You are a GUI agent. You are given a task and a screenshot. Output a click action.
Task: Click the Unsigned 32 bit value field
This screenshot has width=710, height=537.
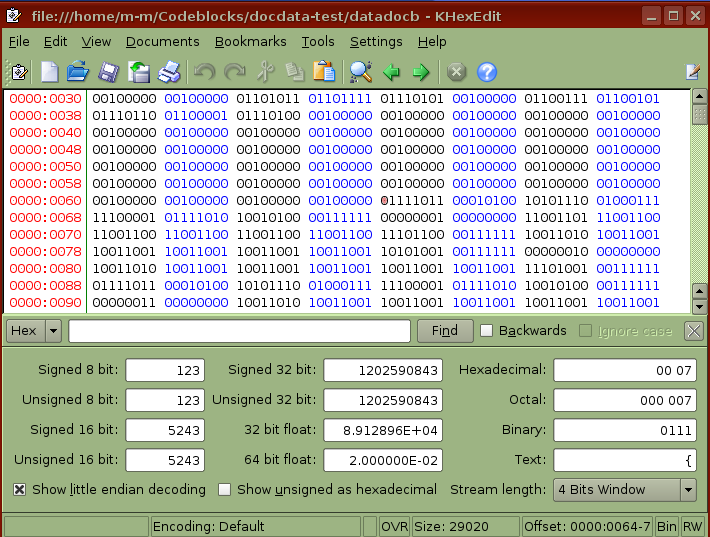click(x=383, y=400)
